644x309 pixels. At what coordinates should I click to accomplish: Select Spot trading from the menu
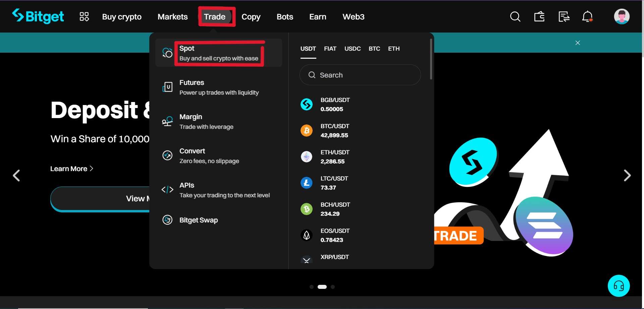click(x=219, y=53)
